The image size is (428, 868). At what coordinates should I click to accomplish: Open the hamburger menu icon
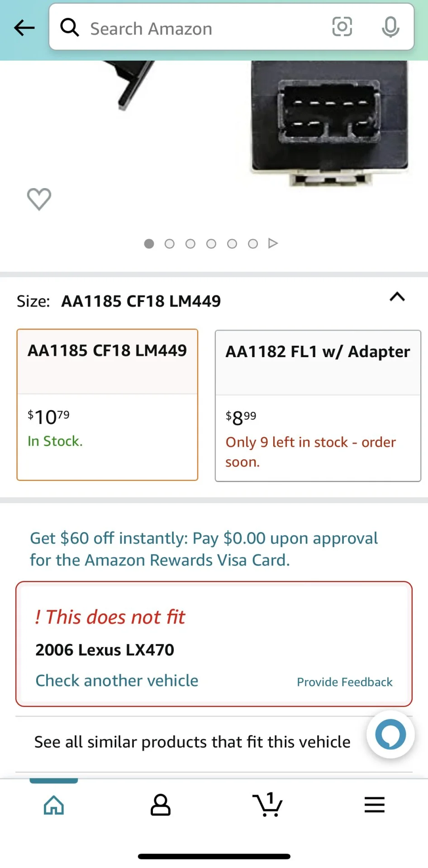pyautogui.click(x=375, y=805)
